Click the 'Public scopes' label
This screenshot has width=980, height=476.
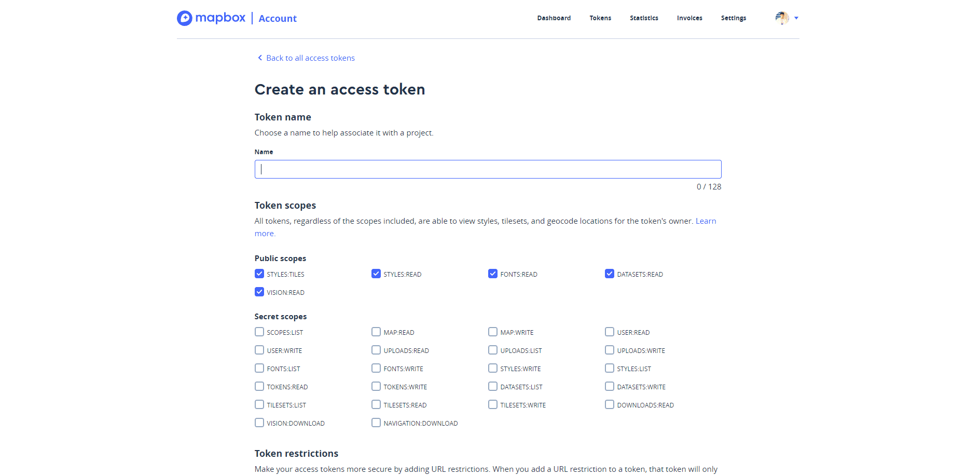coord(280,259)
